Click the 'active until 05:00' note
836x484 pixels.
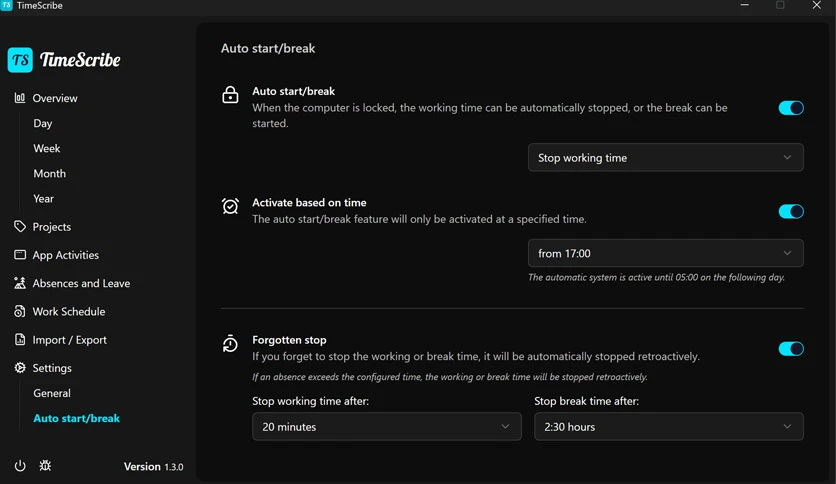[x=656, y=277]
